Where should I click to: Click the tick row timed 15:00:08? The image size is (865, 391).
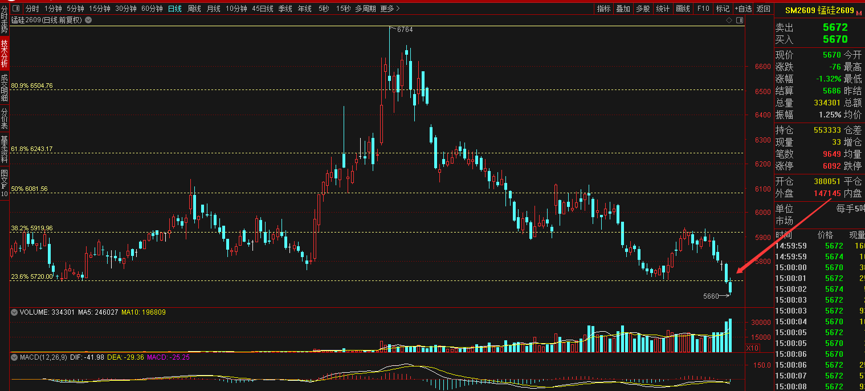click(x=820, y=386)
